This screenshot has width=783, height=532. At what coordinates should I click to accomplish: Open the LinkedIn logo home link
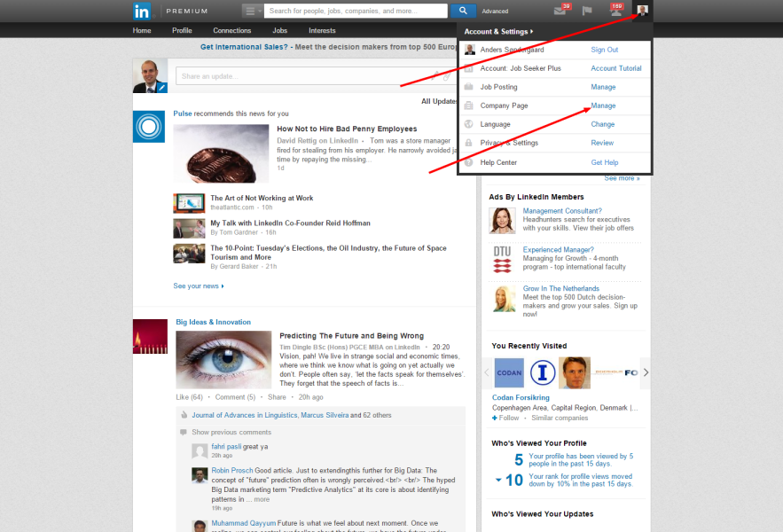coord(142,11)
